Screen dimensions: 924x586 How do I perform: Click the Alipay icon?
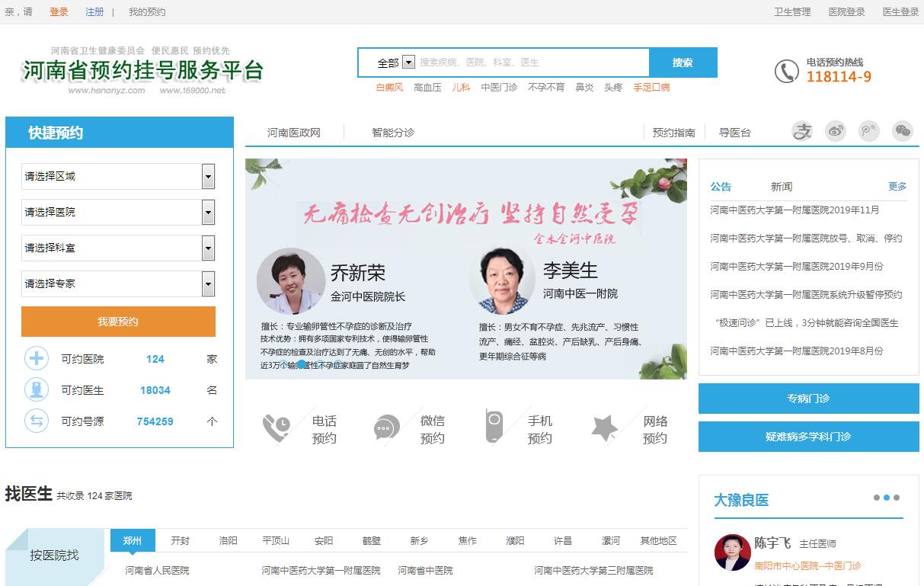pos(802,131)
